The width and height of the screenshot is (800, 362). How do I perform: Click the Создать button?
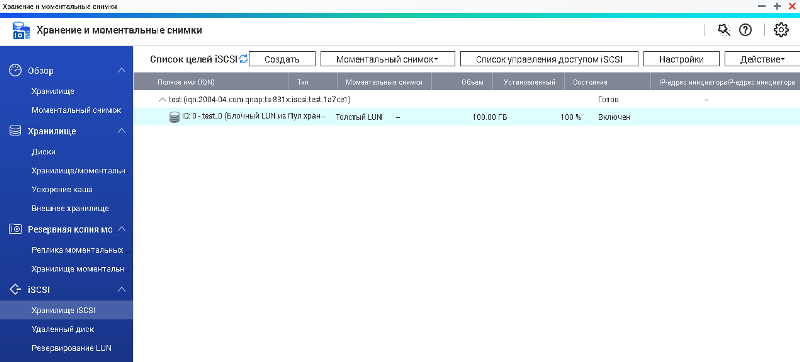282,59
